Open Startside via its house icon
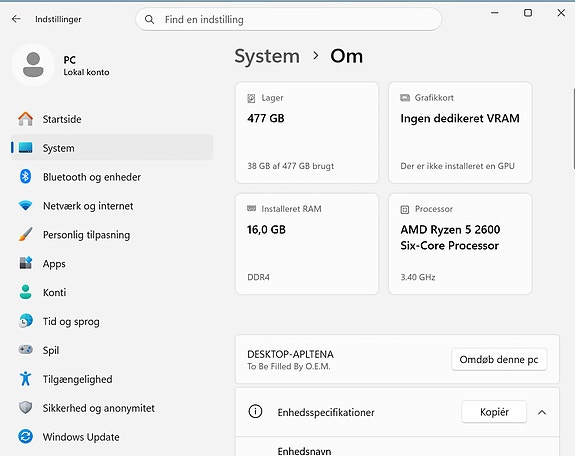575x456 pixels. coord(25,119)
